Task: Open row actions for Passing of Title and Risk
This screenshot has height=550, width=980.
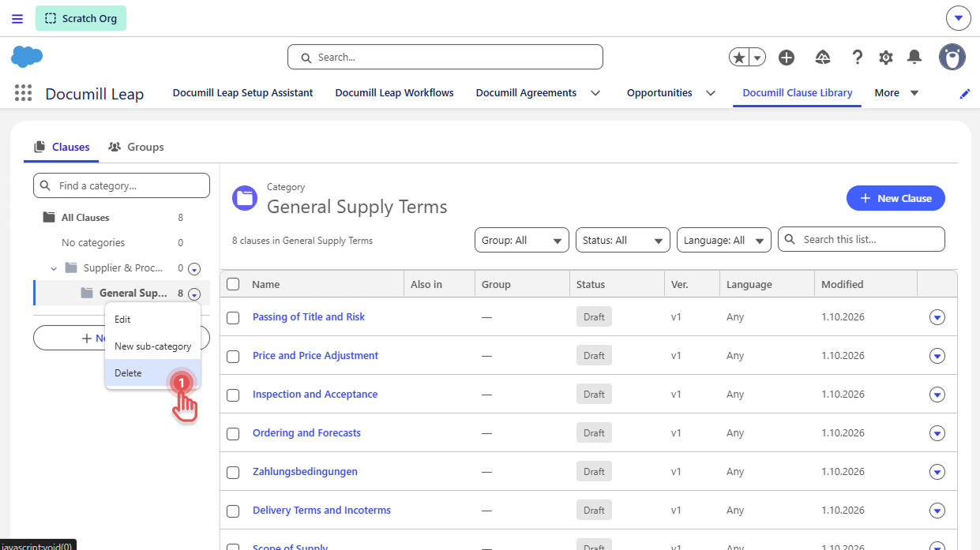Action: 937,317
